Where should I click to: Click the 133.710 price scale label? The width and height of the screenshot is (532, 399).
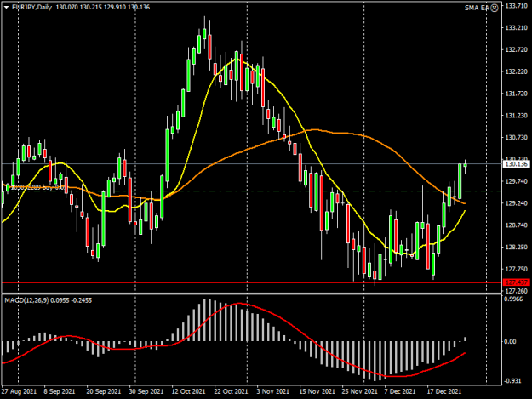click(x=517, y=6)
